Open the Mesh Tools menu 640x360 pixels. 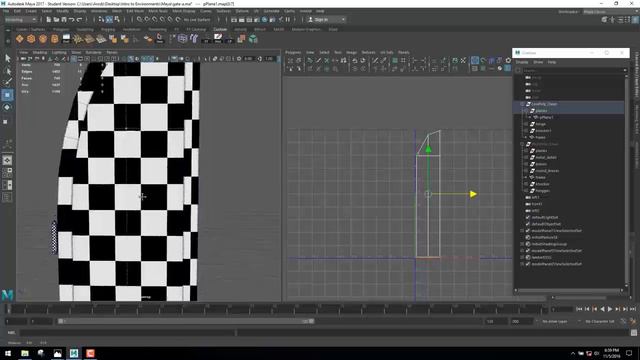[158, 11]
